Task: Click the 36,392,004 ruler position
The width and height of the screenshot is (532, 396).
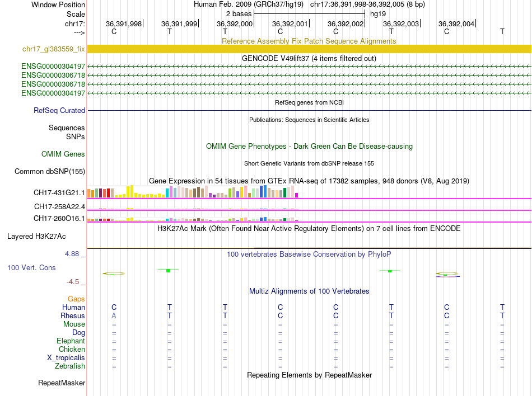Action: click(456, 23)
